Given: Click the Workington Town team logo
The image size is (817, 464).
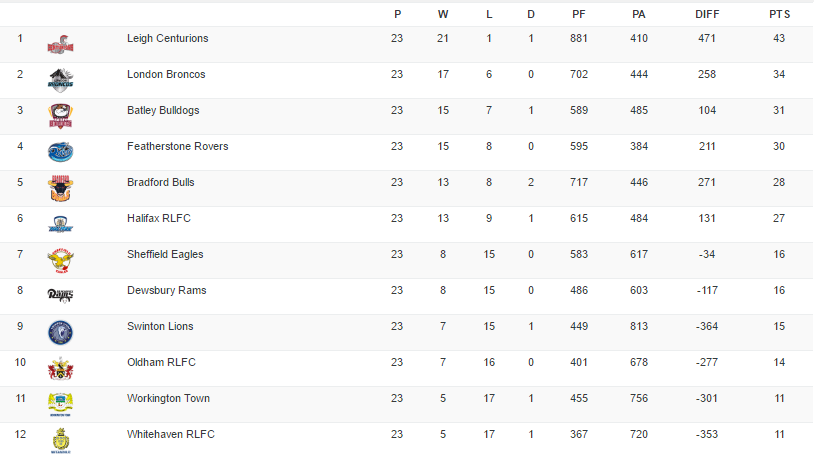Looking at the screenshot, I should [x=61, y=404].
